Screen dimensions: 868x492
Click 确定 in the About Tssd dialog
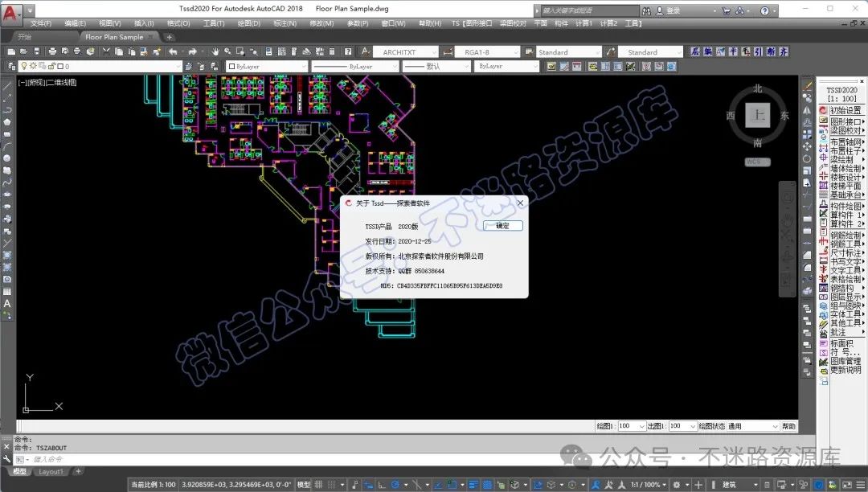coord(502,226)
